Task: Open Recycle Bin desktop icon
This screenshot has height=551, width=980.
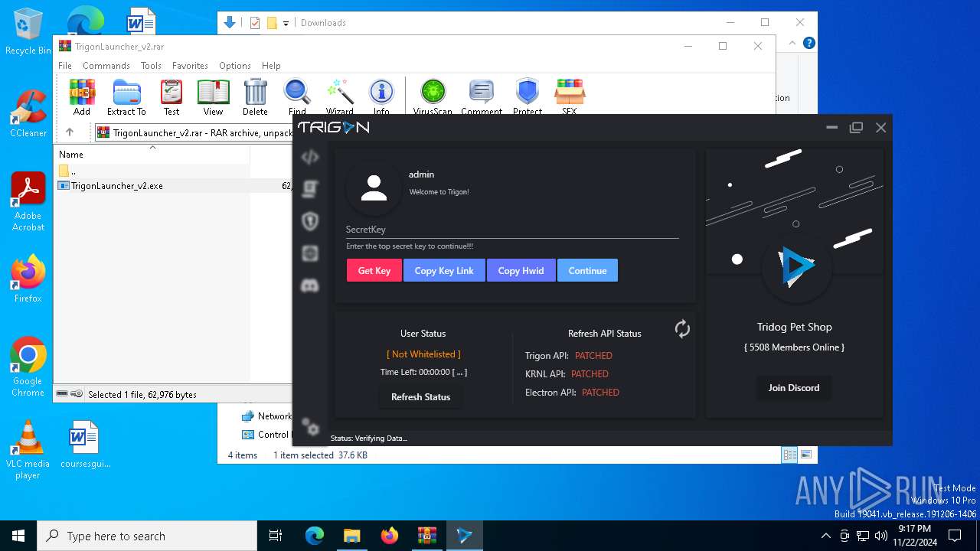Action: tap(28, 32)
